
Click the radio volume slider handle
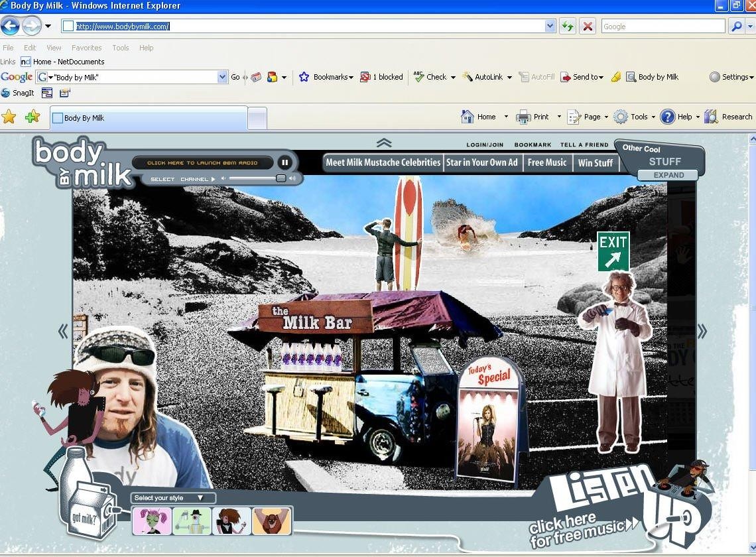coord(281,178)
